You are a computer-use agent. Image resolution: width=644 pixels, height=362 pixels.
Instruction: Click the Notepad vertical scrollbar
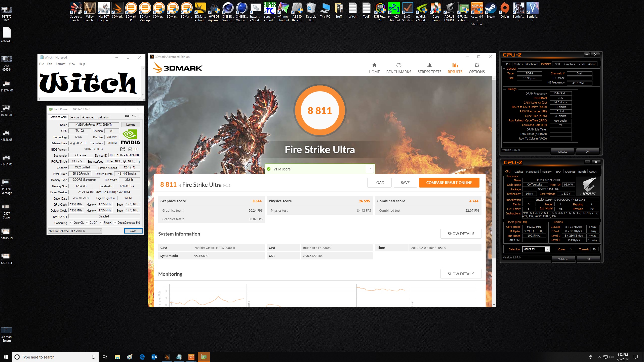143,82
